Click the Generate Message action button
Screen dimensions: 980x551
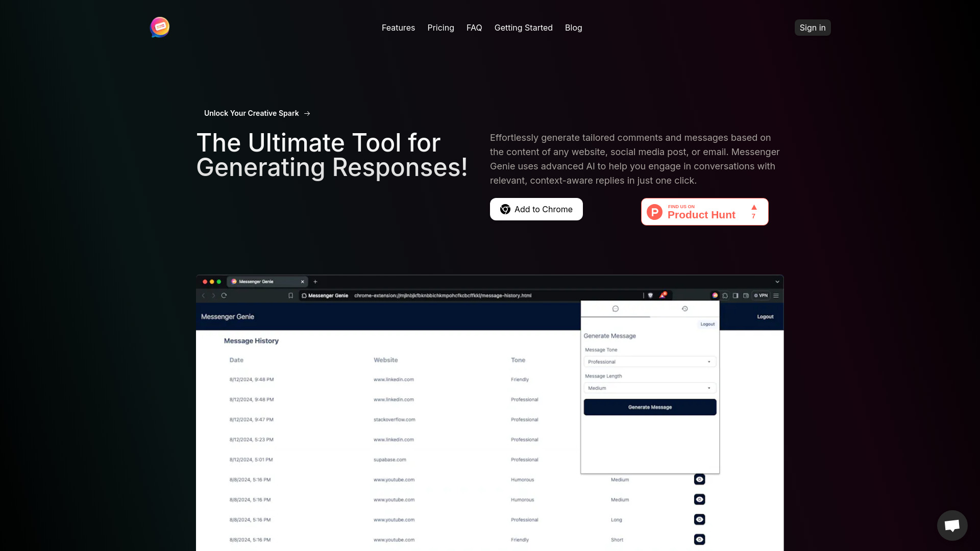coord(650,407)
